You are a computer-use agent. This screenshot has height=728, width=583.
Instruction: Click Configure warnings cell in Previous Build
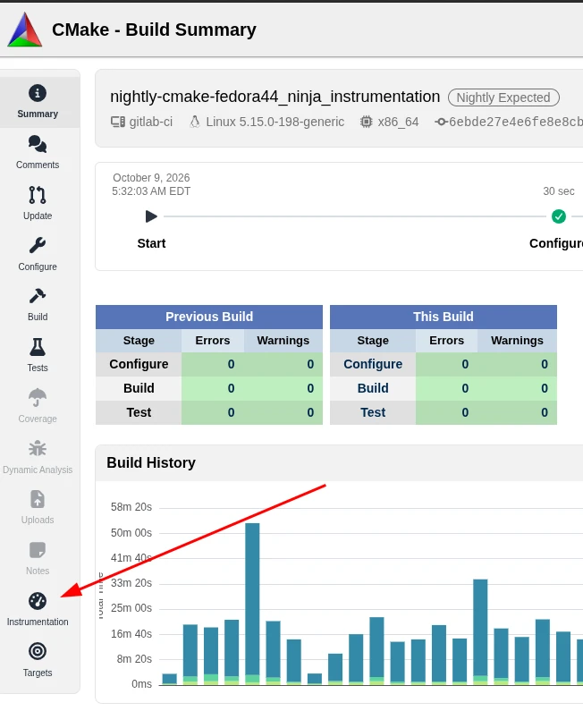tap(283, 364)
